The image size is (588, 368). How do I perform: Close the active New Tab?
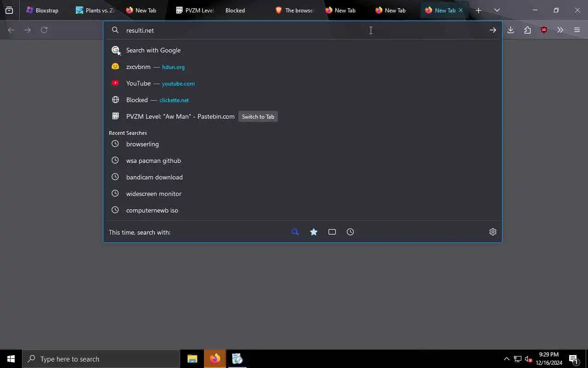[461, 10]
